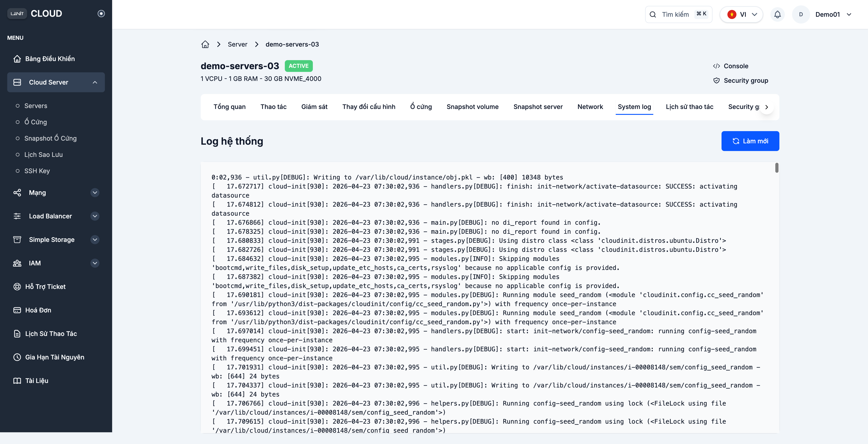Screen dimensions: 868x444
Task: Open the VI language dropdown arrow
Action: tap(755, 14)
